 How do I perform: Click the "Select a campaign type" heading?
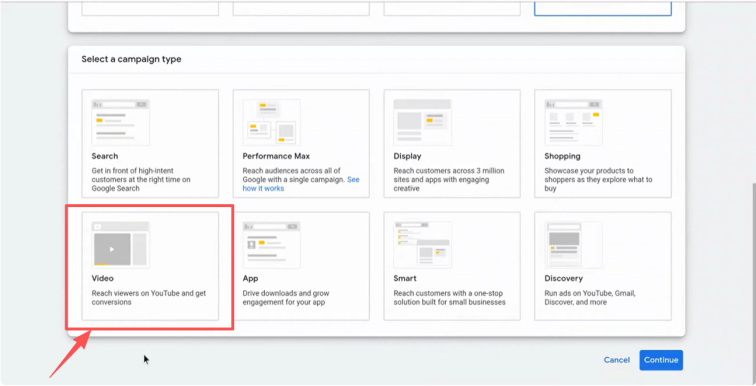pos(131,59)
